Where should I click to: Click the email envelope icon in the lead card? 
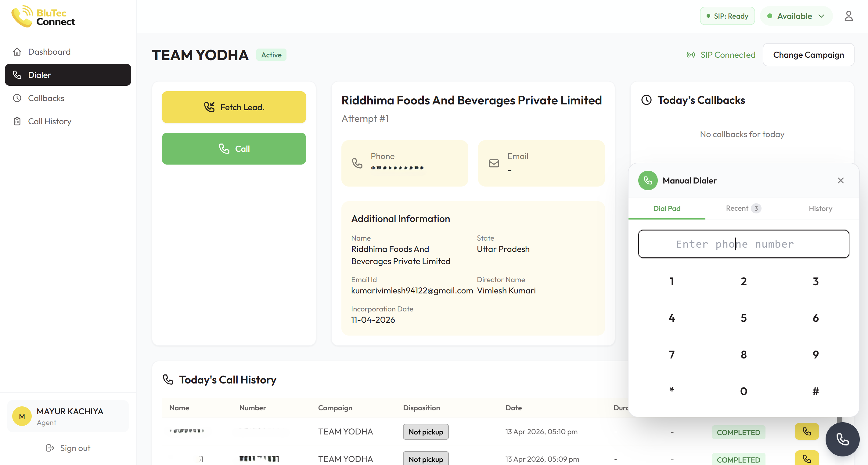(494, 163)
